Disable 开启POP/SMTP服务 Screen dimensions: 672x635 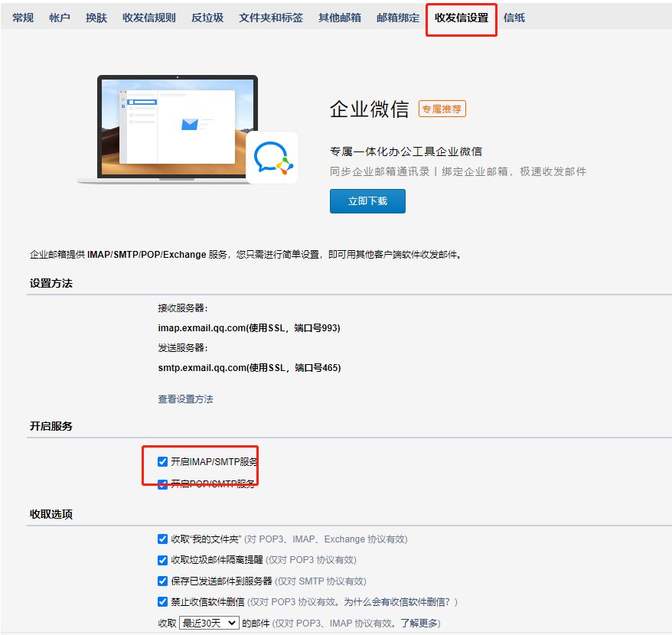pos(162,484)
